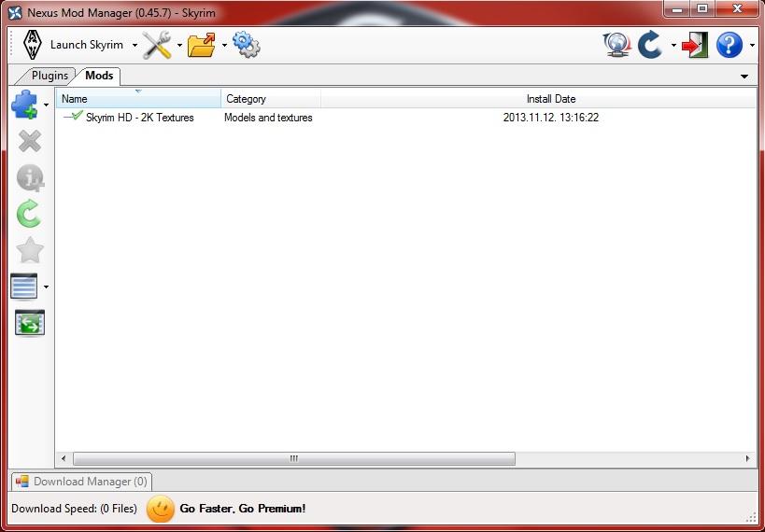Sort by the Category column header
Image resolution: width=765 pixels, height=532 pixels.
pos(271,99)
